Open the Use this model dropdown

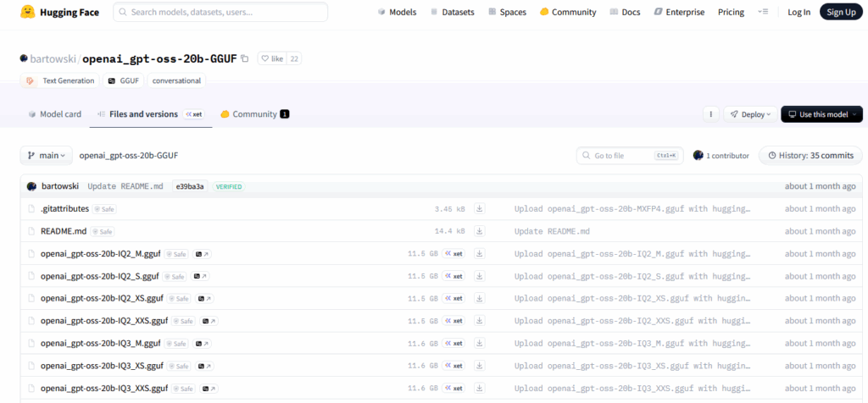821,114
